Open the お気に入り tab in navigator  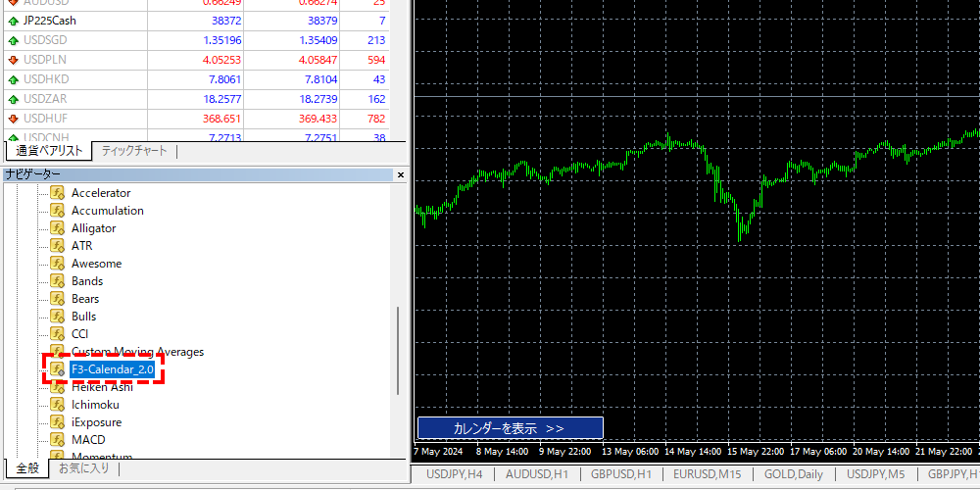pos(83,468)
